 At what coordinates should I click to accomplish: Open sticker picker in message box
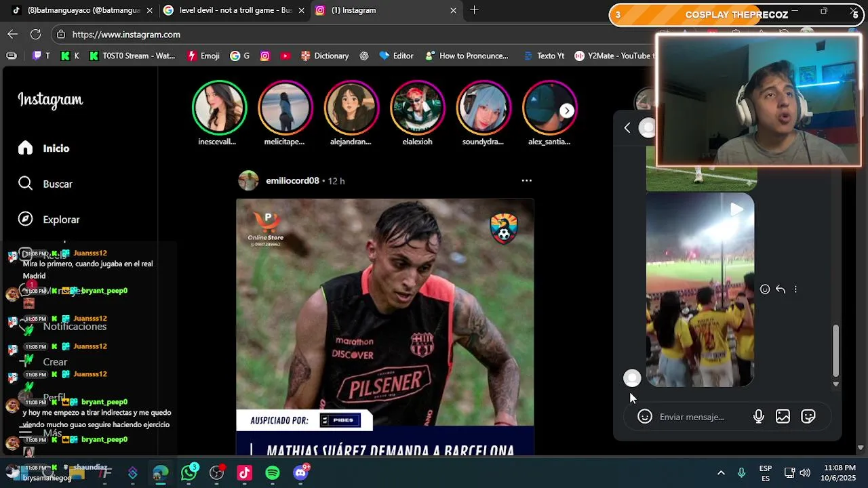(x=808, y=417)
